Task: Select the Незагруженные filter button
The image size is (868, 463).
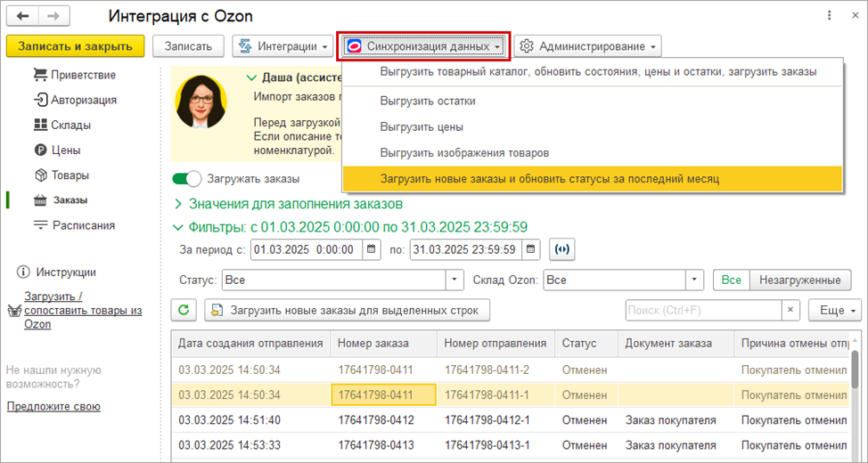Action: pos(799,280)
